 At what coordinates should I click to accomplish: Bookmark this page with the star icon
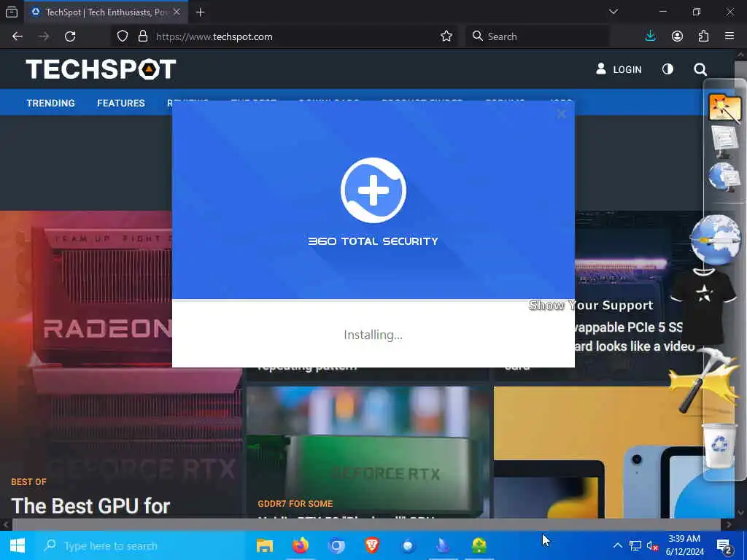[446, 36]
